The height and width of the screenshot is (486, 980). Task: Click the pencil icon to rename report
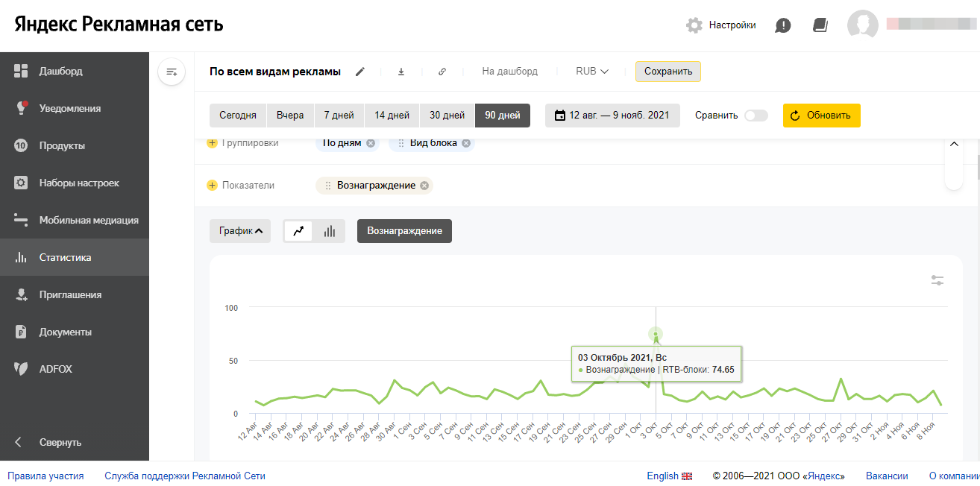(360, 72)
